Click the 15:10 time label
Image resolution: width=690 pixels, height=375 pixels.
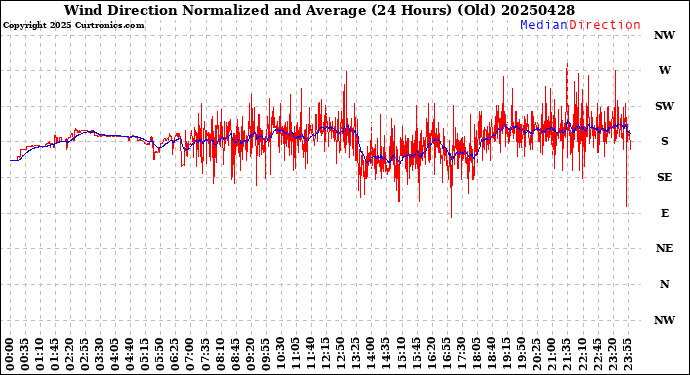point(400,354)
